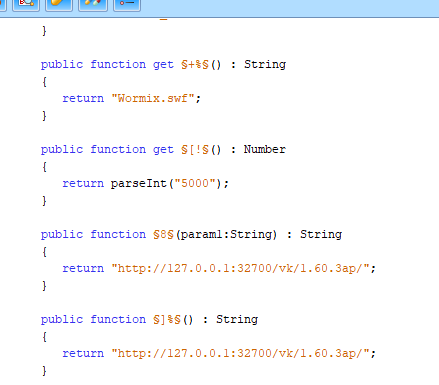
Task: Click the colored pills toolbar button
Action: click(x=93, y=5)
